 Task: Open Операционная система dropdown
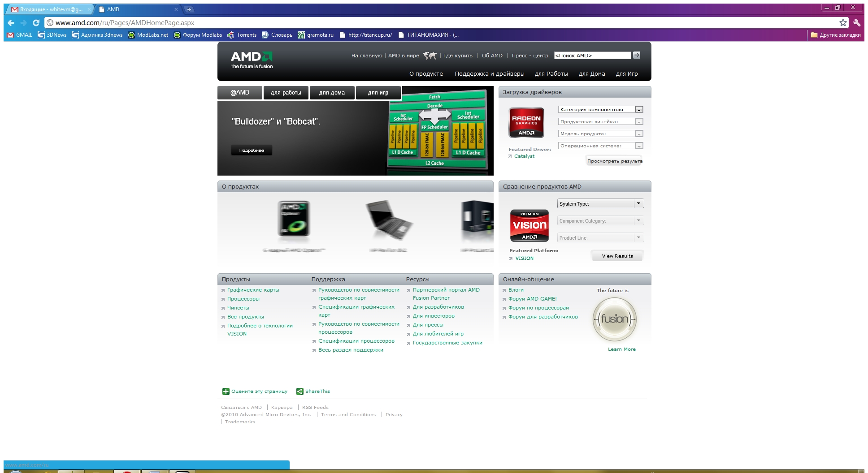click(601, 146)
